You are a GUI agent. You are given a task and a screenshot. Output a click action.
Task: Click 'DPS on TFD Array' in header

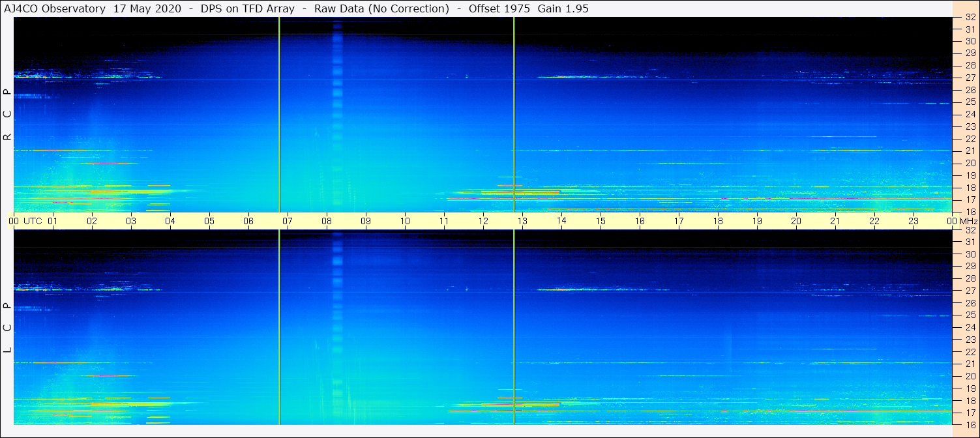pyautogui.click(x=247, y=9)
